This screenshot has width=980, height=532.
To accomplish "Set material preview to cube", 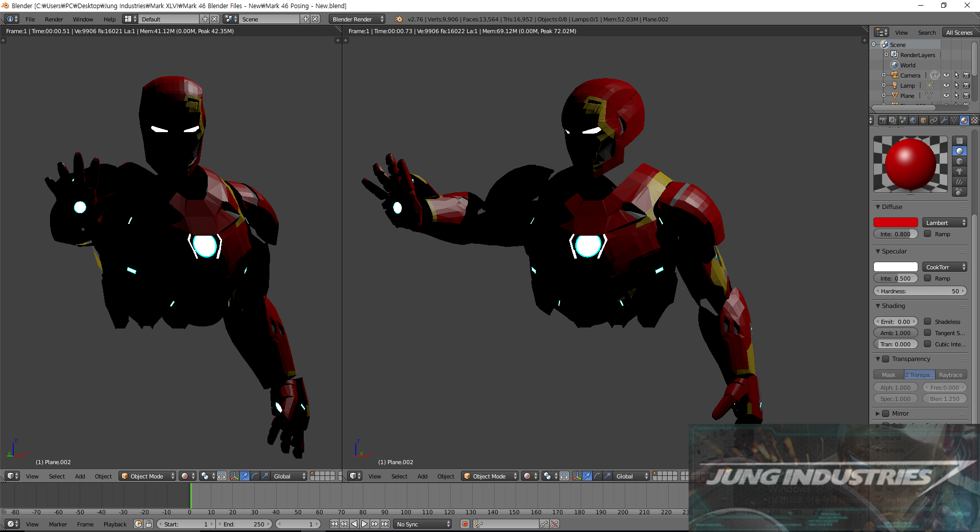I will pyautogui.click(x=960, y=161).
